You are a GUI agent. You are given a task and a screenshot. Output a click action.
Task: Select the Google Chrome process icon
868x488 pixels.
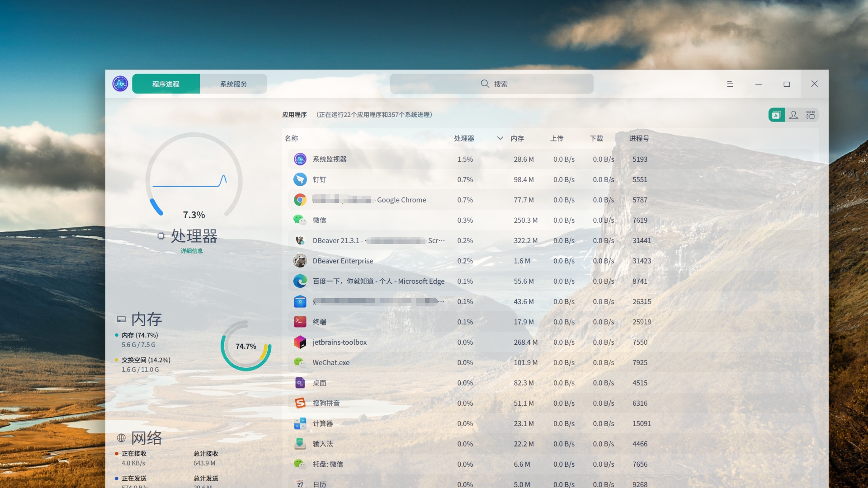pos(300,200)
